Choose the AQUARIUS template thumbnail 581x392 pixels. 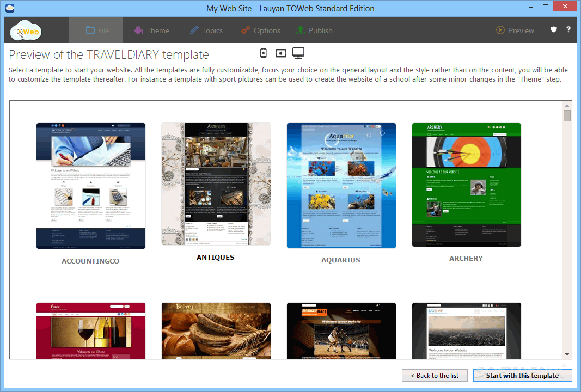341,185
